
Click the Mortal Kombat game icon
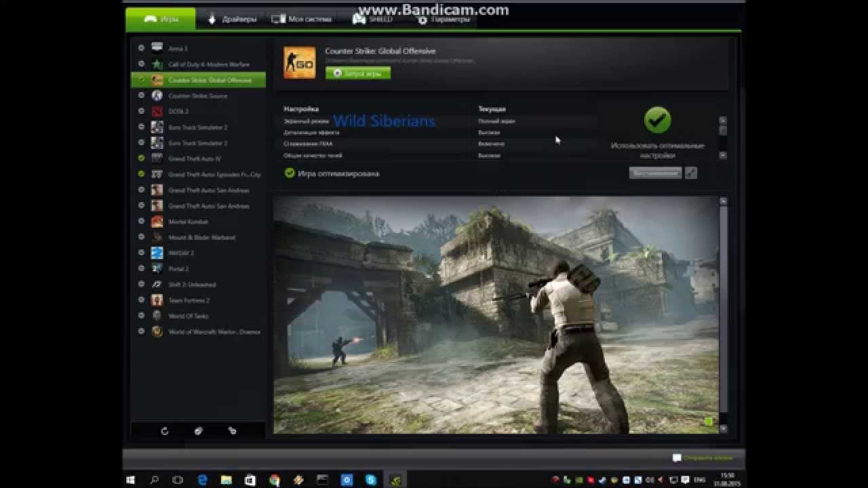pos(157,222)
